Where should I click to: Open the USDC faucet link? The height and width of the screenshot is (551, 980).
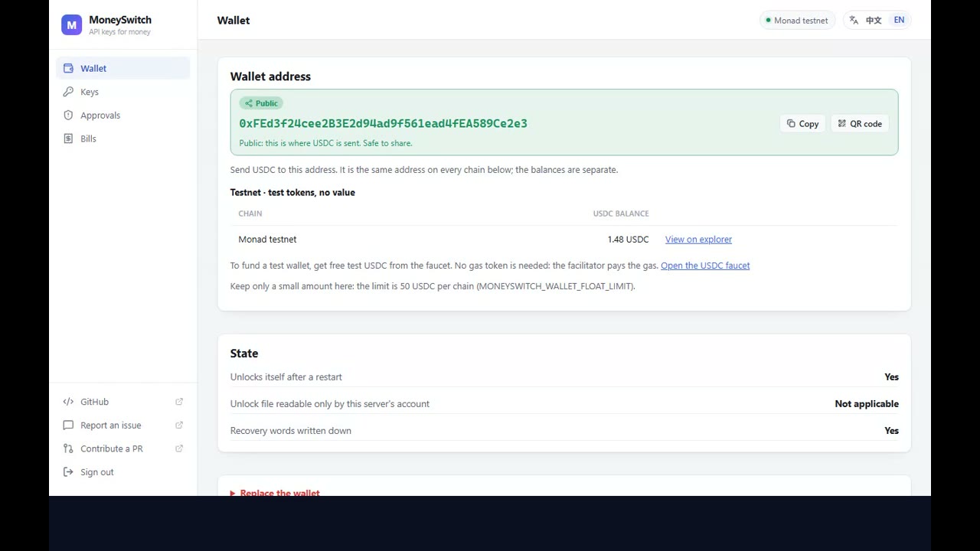point(705,266)
